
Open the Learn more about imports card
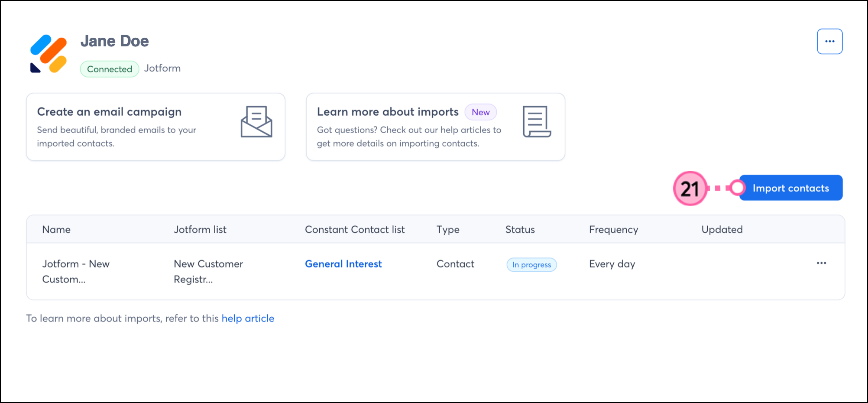tap(435, 127)
